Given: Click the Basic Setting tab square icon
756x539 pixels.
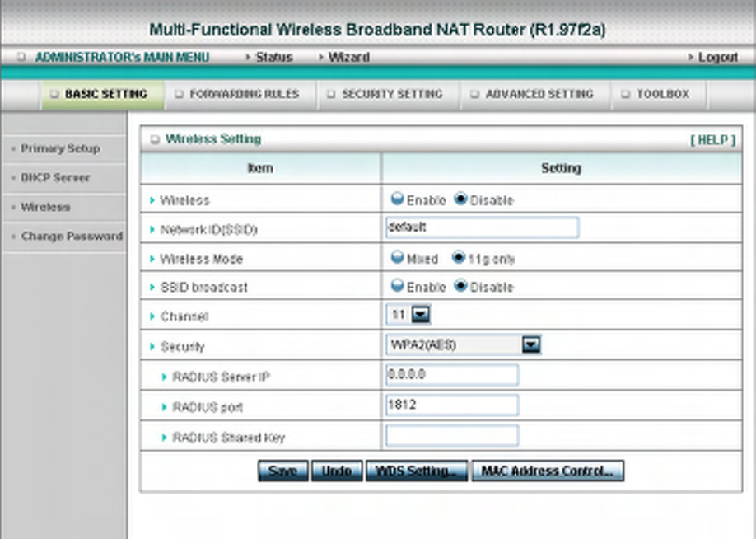Looking at the screenshot, I should (x=54, y=94).
